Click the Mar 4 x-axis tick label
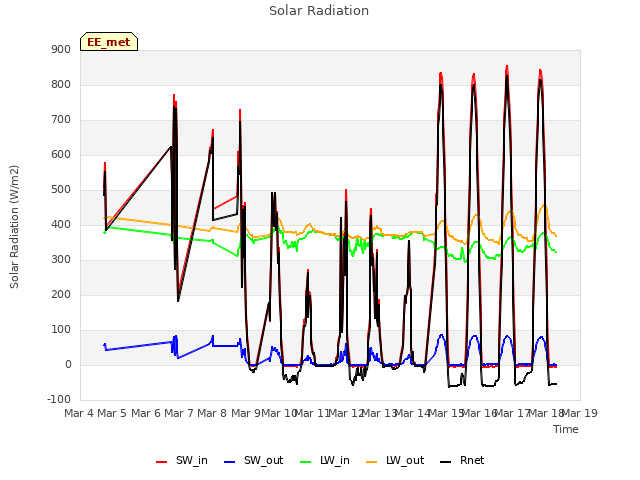The height and width of the screenshot is (480, 640). pyautogui.click(x=79, y=413)
